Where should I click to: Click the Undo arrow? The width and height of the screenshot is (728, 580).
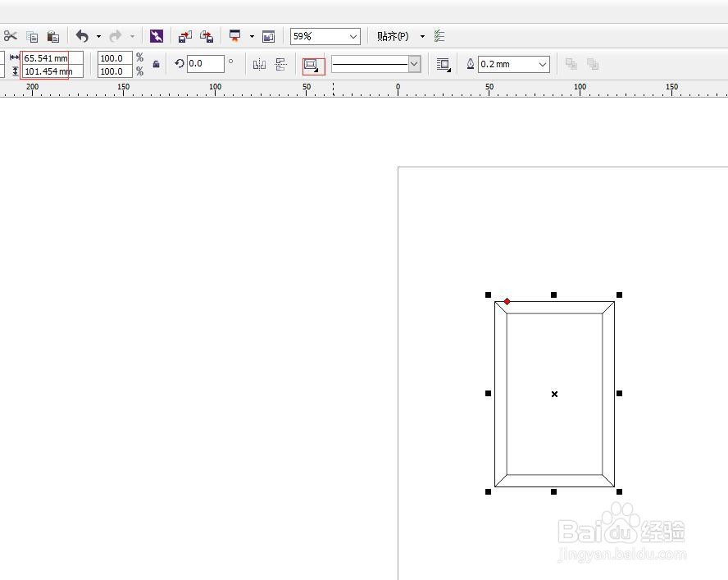[82, 36]
